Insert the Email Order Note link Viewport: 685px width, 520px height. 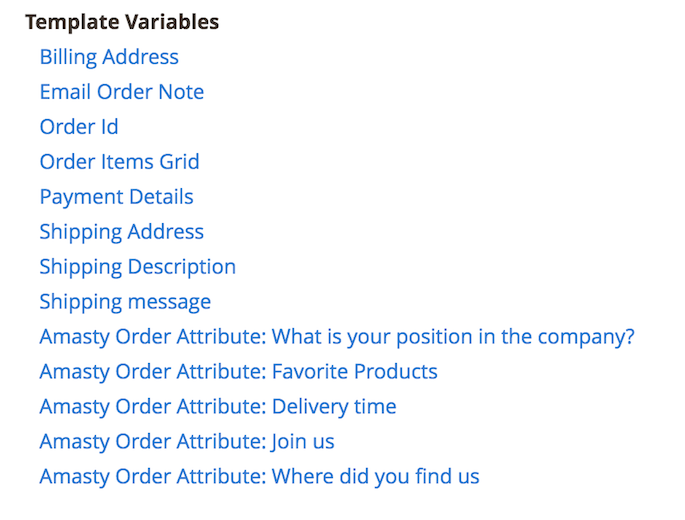pos(121,92)
